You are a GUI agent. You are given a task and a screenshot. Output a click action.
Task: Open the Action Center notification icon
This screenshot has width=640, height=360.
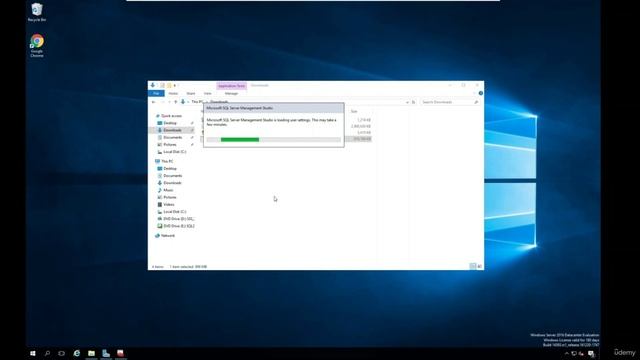click(x=591, y=353)
